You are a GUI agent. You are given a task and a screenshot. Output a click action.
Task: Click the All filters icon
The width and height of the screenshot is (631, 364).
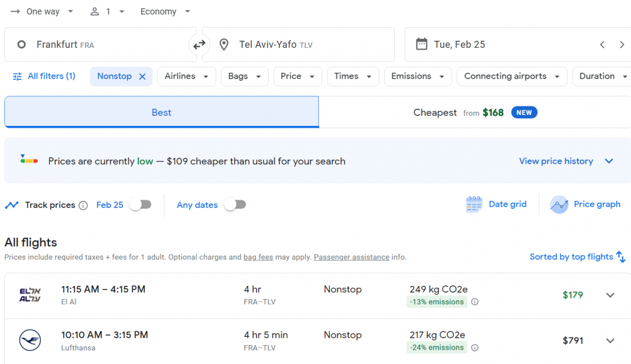pyautogui.click(x=17, y=76)
